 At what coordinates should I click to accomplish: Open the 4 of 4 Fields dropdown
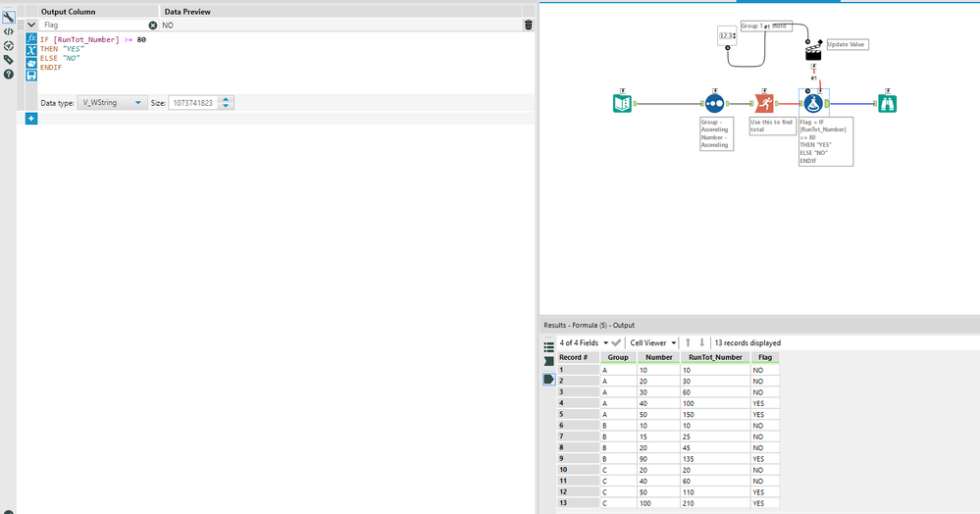[x=584, y=342]
